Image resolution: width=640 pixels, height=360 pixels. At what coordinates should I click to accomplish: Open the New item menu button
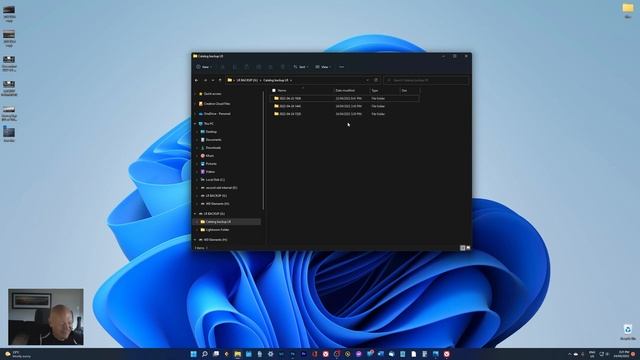pos(203,67)
